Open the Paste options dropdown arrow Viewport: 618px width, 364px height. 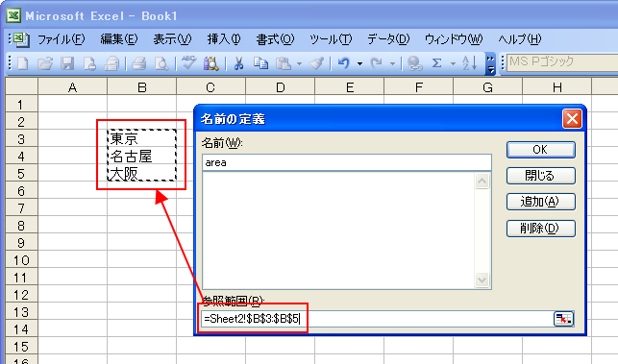point(299,63)
